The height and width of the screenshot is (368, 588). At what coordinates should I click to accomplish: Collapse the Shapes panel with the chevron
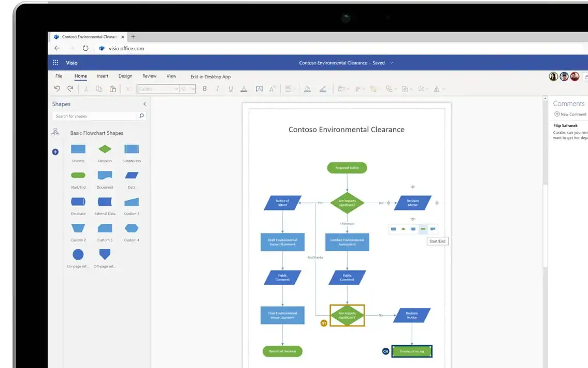pyautogui.click(x=145, y=104)
